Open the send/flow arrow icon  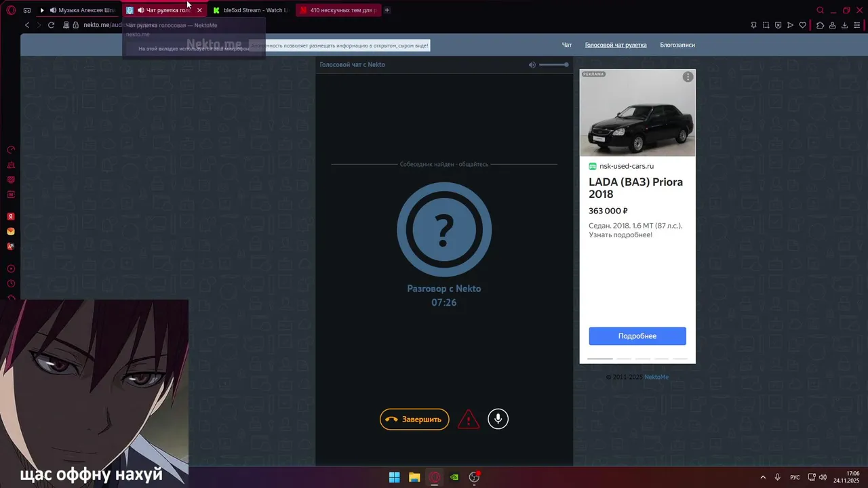point(790,25)
